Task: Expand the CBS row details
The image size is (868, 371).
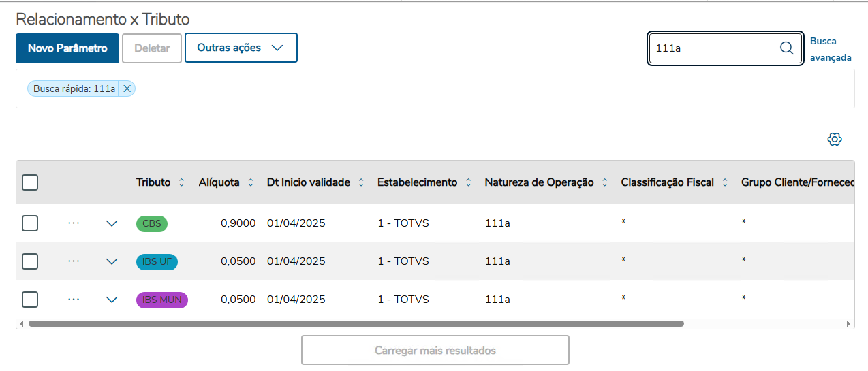Action: click(x=112, y=223)
